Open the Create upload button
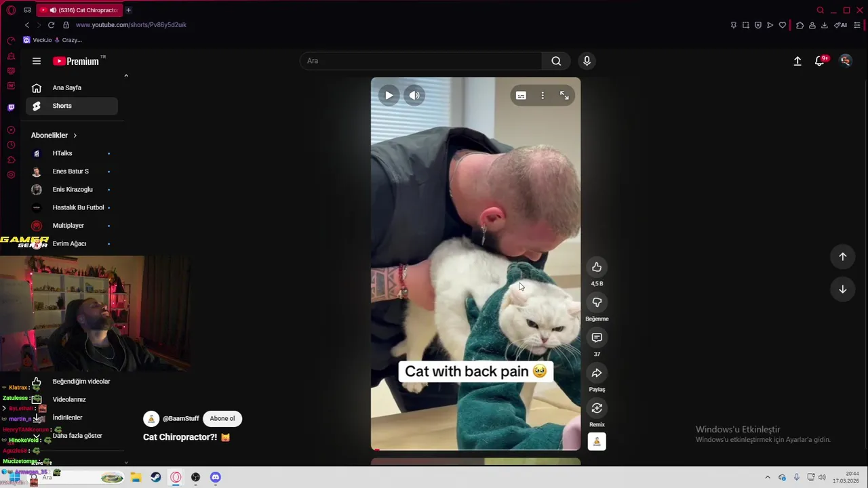The height and width of the screenshot is (488, 868). tap(797, 61)
